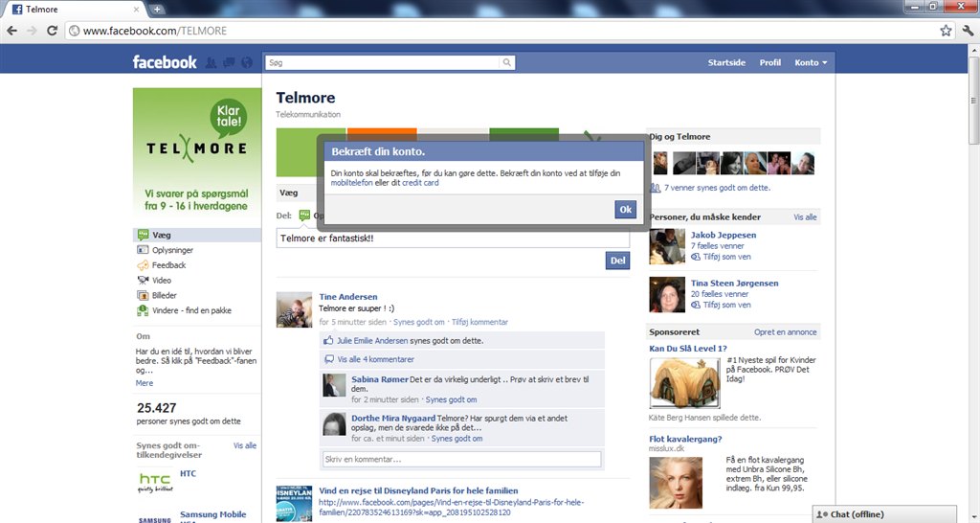980x523 pixels.
Task: Like Sabina Rømer's comment
Action: click(451, 399)
